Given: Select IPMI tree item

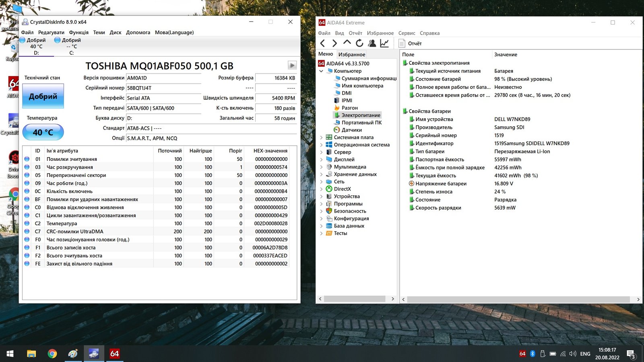Looking at the screenshot, I should tap(343, 101).
